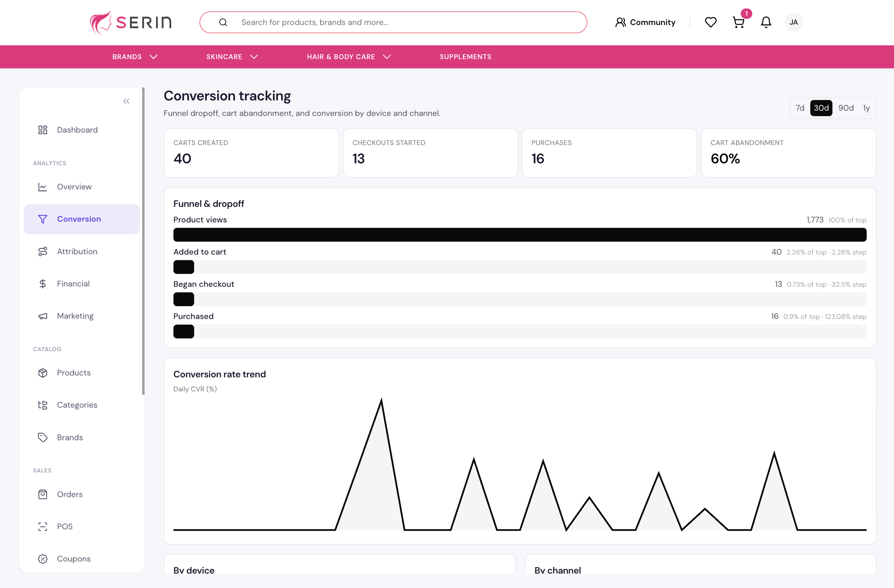Screen dimensions: 894x588
Task: Click the Overview chart icon
Action: pyautogui.click(x=43, y=187)
